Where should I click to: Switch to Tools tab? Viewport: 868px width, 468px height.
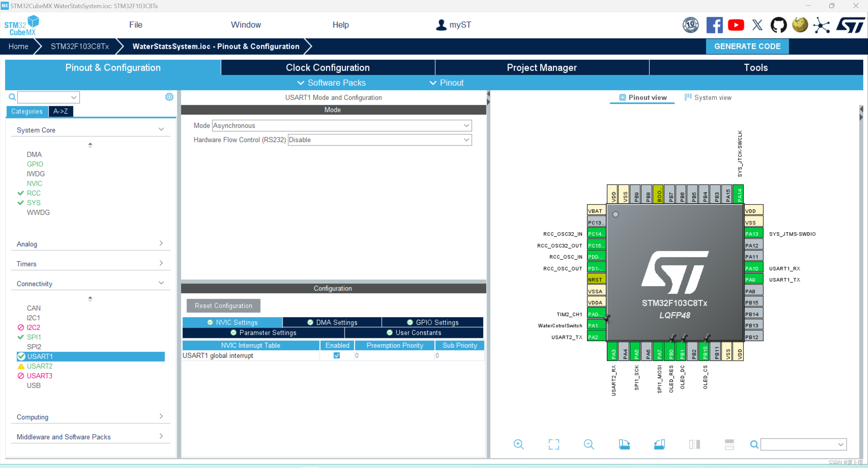pyautogui.click(x=756, y=67)
